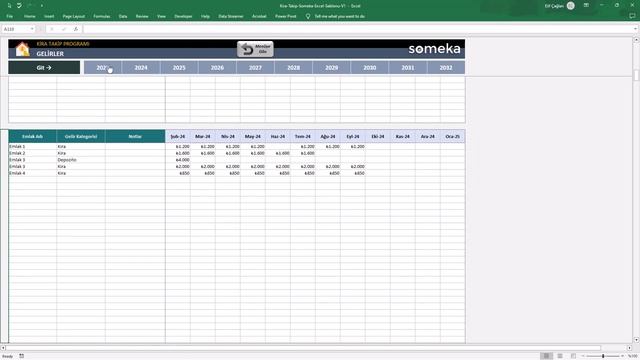Open the Review ribbon tab
This screenshot has height=360, width=640.
142,16
